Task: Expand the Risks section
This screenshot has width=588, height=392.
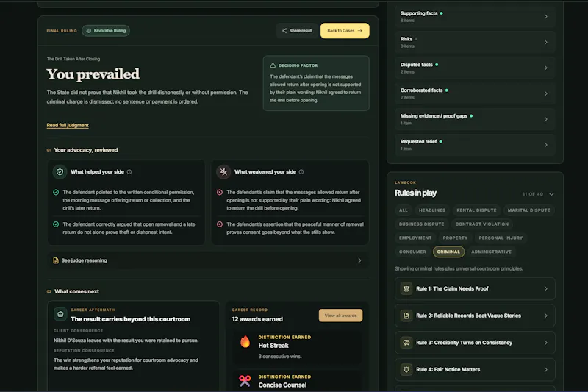Action: point(475,42)
